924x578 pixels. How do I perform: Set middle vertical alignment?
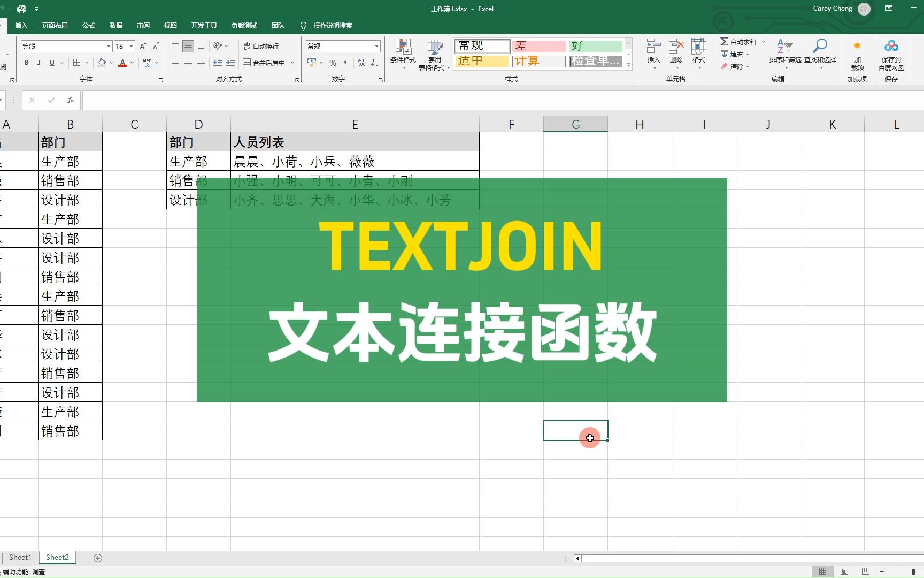[x=188, y=46]
